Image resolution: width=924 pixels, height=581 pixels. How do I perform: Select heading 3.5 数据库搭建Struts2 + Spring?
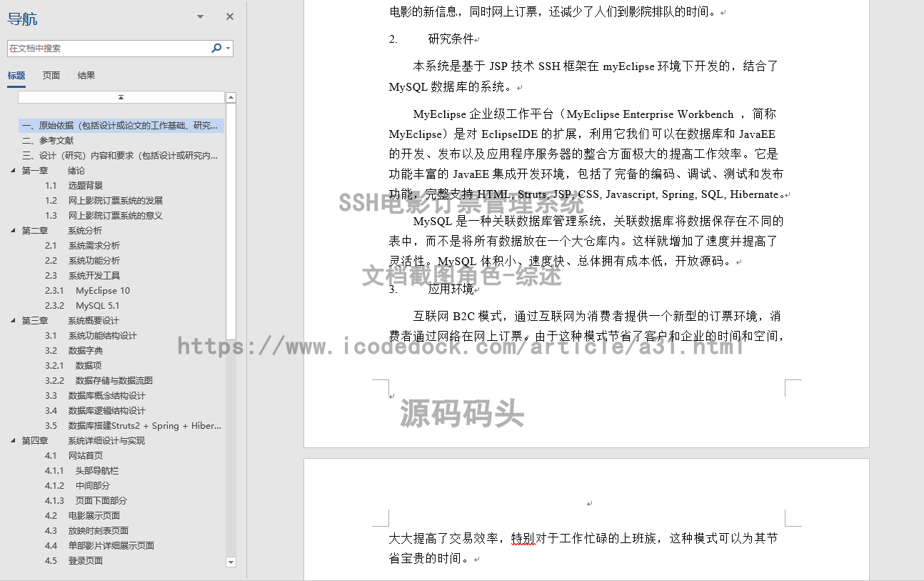pyautogui.click(x=125, y=425)
